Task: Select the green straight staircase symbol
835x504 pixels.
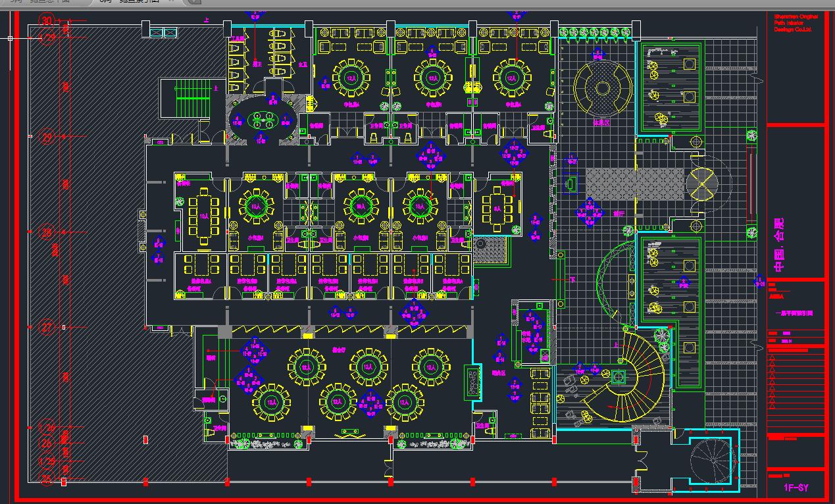Action: pos(185,97)
